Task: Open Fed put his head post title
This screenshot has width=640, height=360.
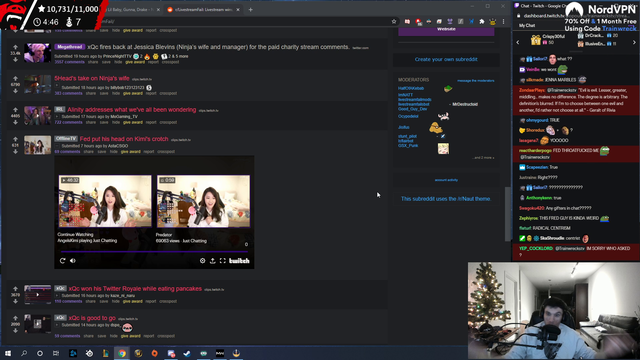Action: [x=124, y=139]
